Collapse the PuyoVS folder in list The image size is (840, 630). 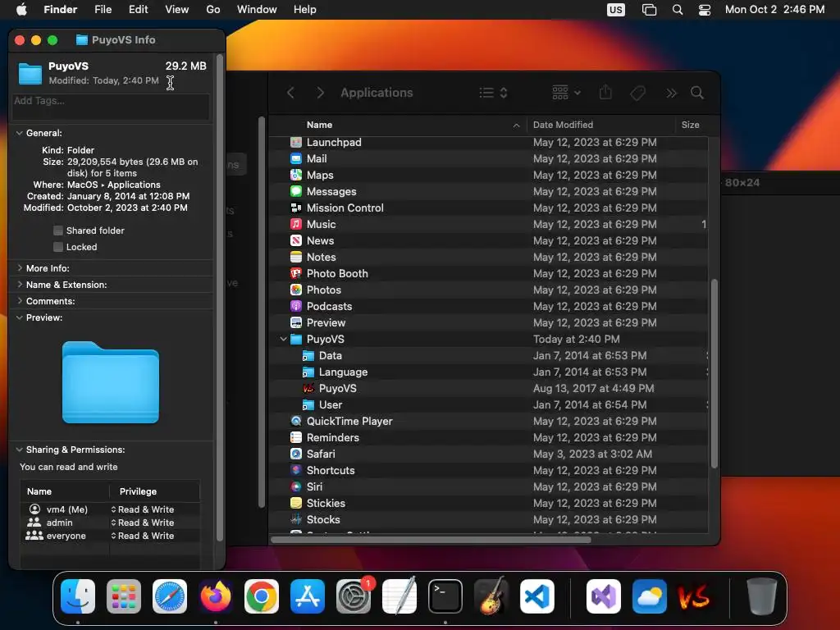tap(283, 339)
